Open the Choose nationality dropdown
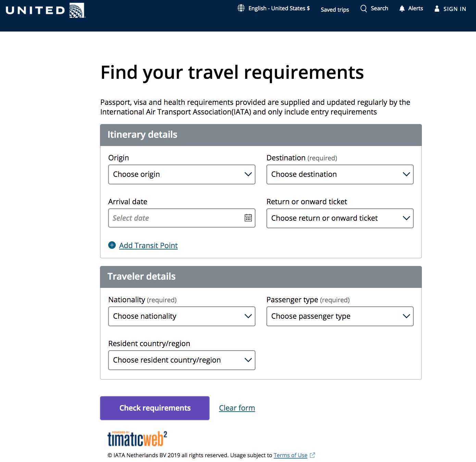The height and width of the screenshot is (462, 476). click(181, 316)
